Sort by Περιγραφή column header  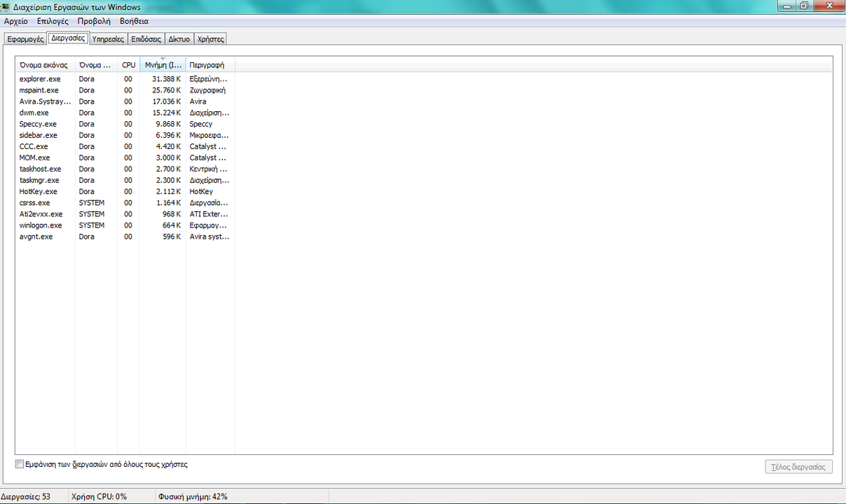point(210,65)
